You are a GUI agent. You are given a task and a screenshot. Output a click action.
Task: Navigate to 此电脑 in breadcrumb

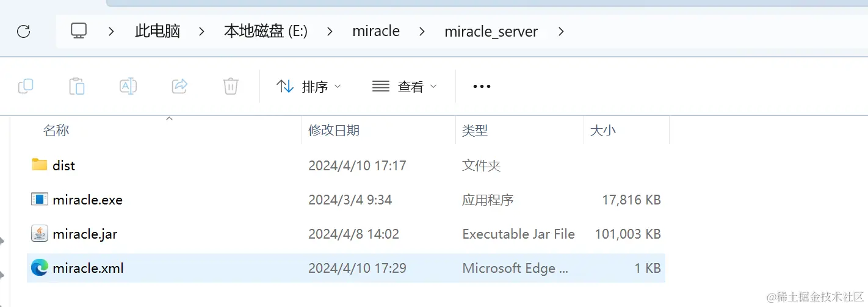click(x=157, y=31)
